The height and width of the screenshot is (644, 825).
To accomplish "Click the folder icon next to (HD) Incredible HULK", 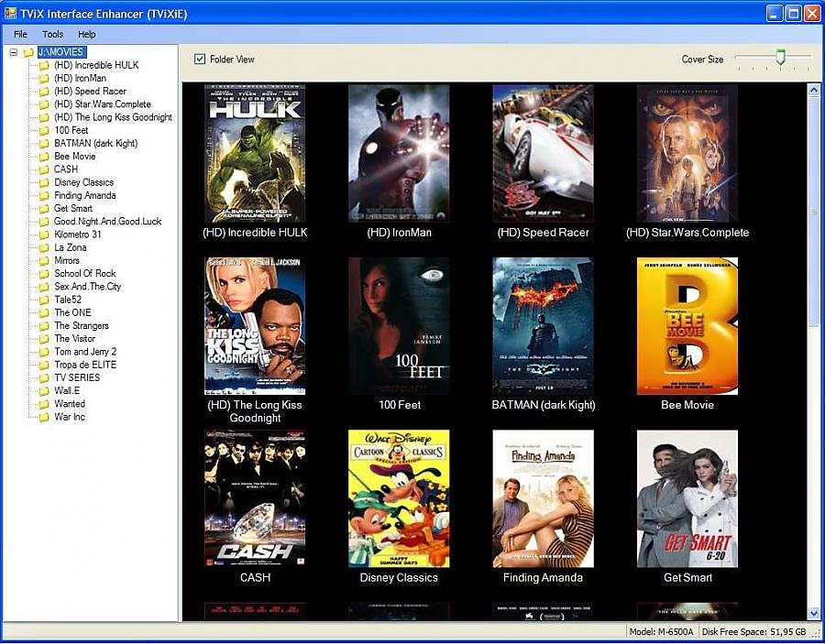I will 44,65.
